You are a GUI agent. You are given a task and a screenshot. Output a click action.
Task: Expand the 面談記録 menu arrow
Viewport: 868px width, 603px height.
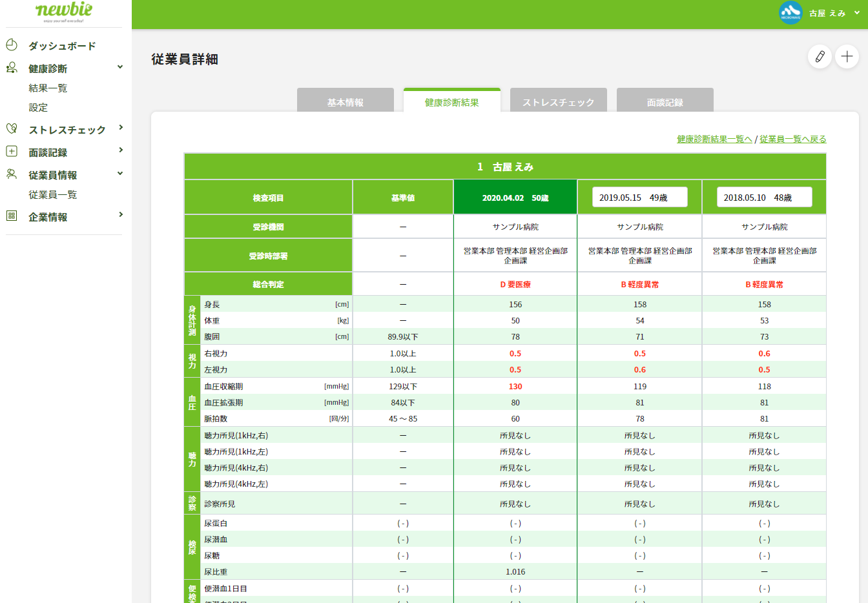(x=121, y=150)
